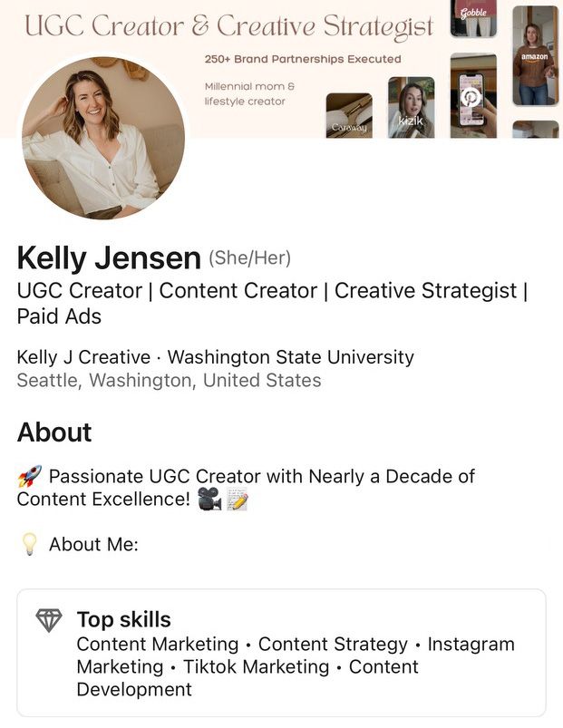Screen dimensions: 563x728
Task: Click the movie camera emoji
Action: click(210, 500)
